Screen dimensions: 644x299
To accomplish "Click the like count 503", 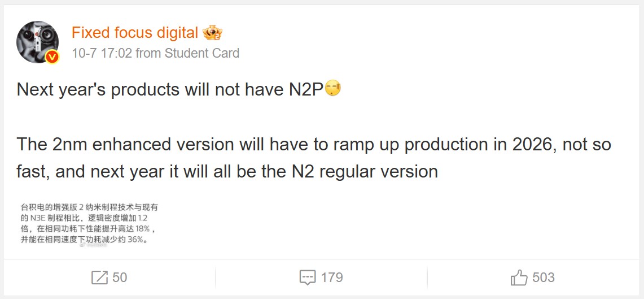I will [x=543, y=278].
